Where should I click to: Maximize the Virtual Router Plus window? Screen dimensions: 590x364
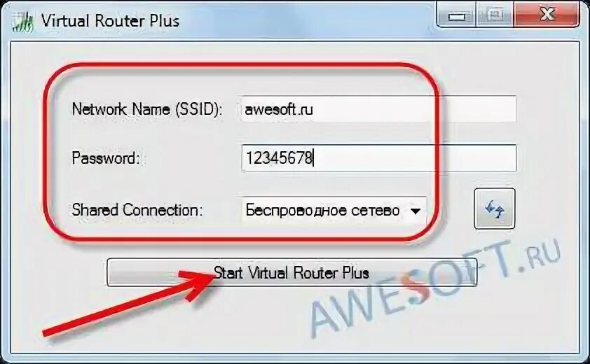coord(495,15)
